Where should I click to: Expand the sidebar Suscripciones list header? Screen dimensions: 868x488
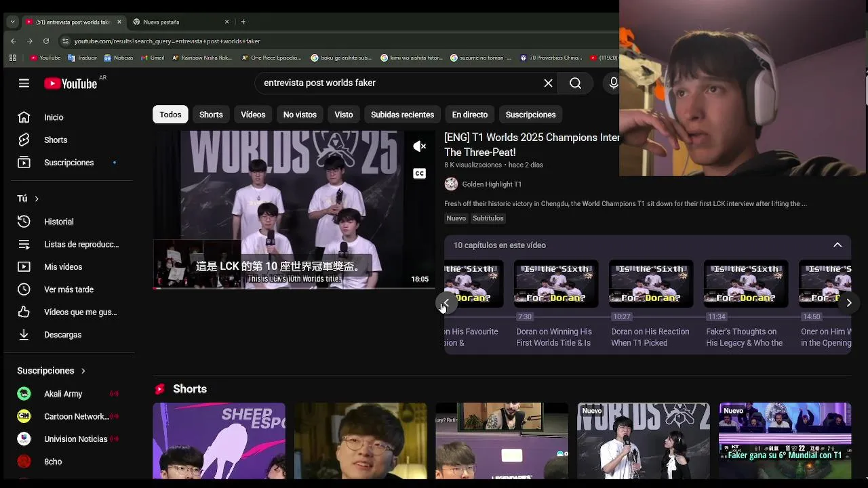[x=52, y=371]
